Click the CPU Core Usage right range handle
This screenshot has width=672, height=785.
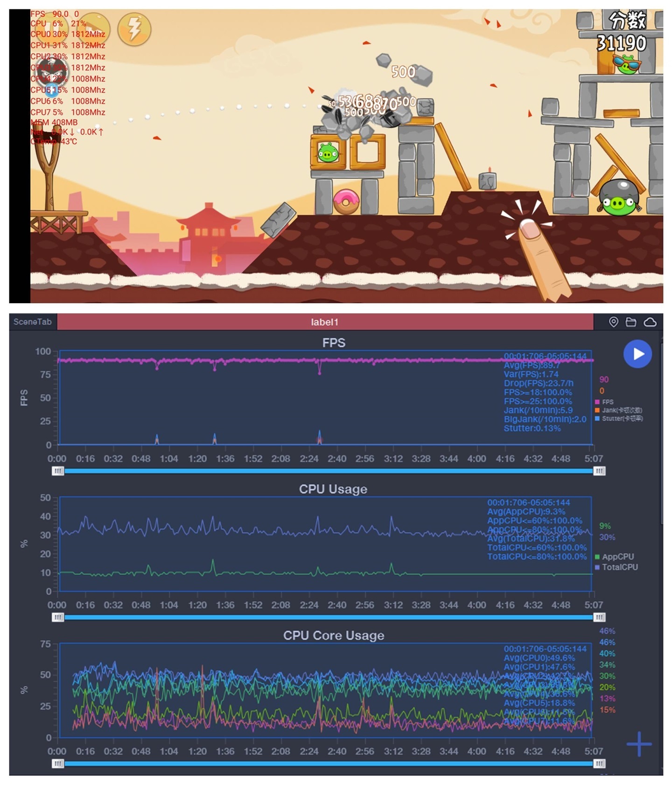tap(599, 764)
